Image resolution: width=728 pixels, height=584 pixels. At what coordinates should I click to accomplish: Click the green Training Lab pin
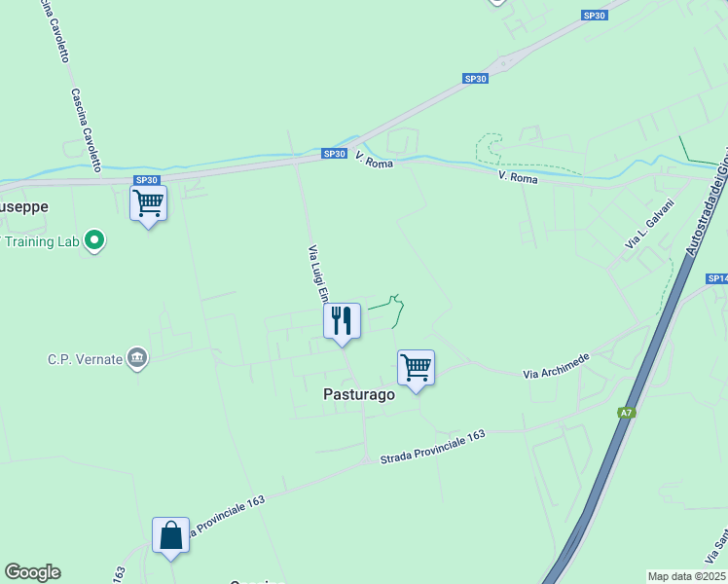[x=94, y=241]
